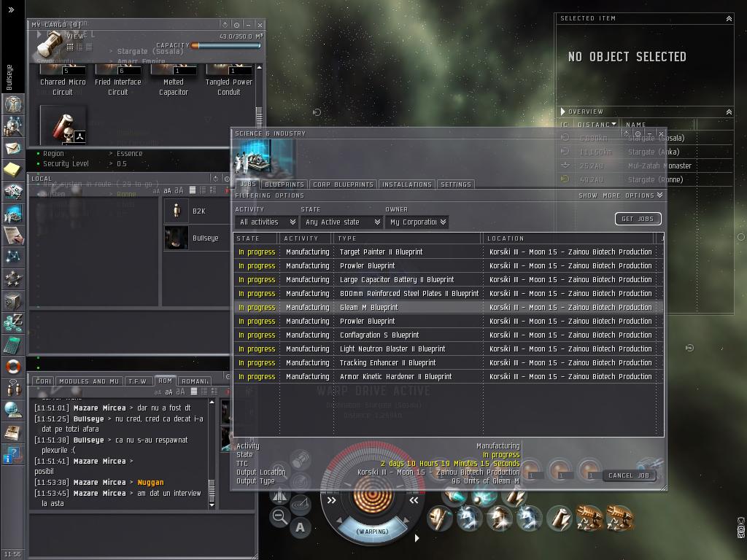
Task: Switch to the Blueprints tab
Action: click(x=285, y=184)
